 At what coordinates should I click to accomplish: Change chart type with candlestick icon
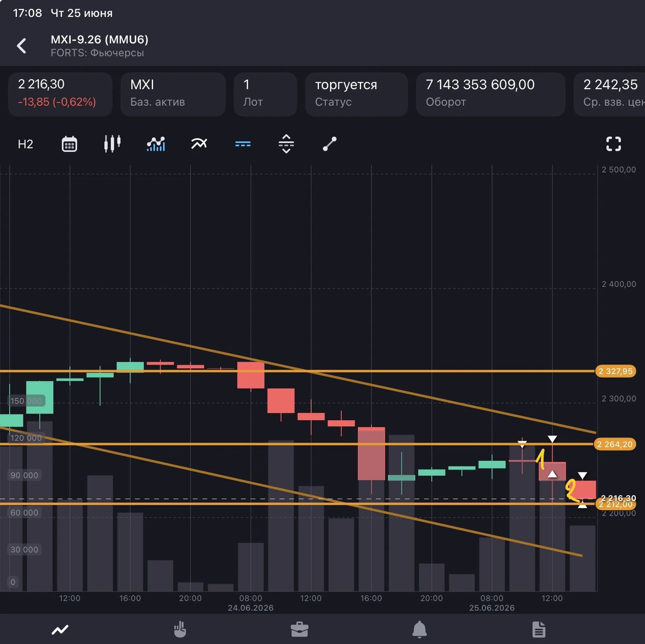[112, 143]
